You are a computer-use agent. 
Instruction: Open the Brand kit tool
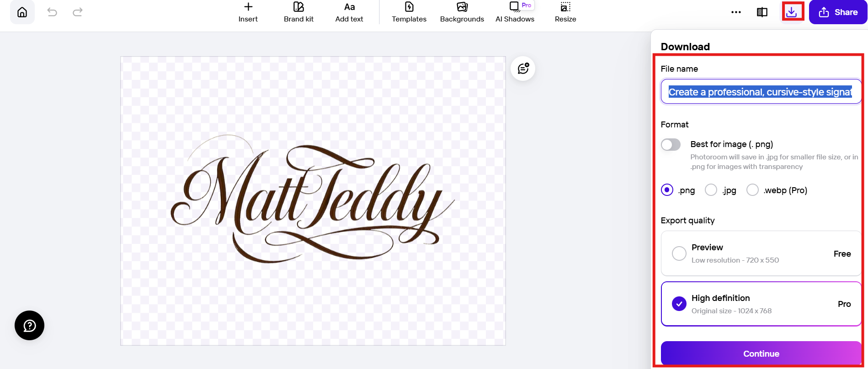coord(298,12)
